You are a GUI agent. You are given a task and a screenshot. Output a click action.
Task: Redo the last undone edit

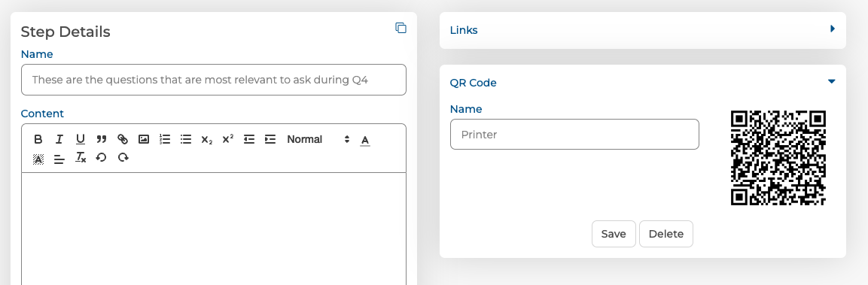pos(123,158)
